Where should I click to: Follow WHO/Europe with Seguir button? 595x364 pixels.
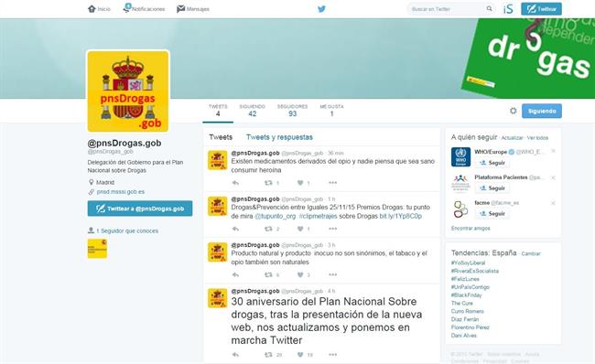[x=492, y=163]
